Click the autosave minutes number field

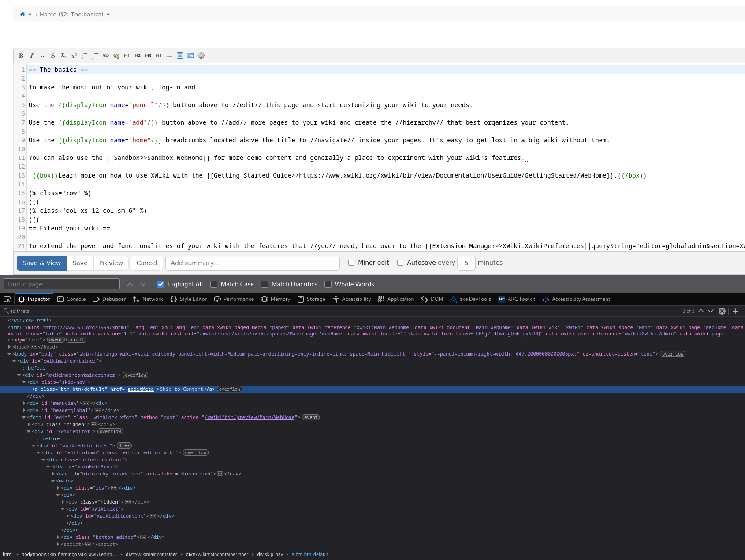click(x=466, y=263)
